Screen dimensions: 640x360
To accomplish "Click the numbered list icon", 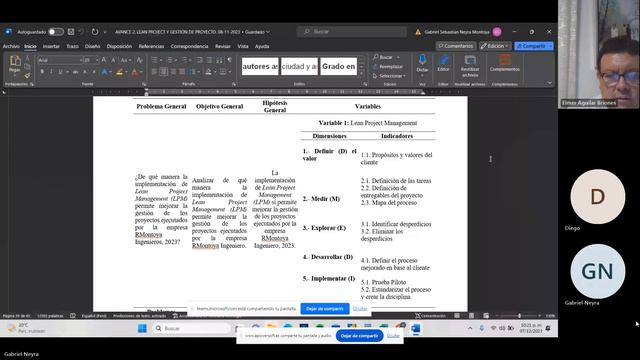I will tap(169, 60).
